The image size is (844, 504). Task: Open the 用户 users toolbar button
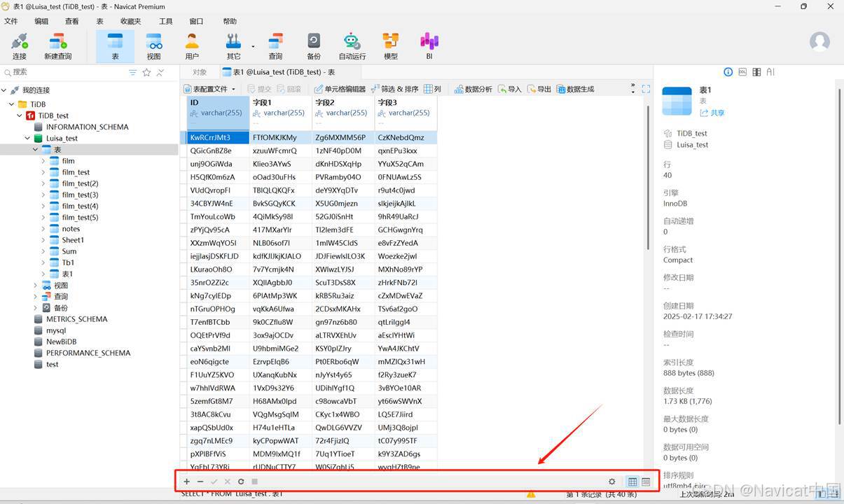pos(192,46)
